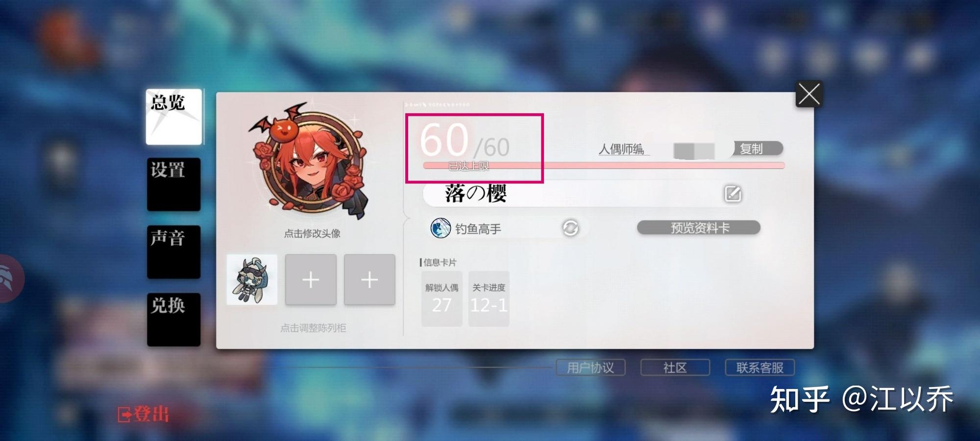Add item to third display cabinet slot
This screenshot has width=980, height=441.
point(369,280)
